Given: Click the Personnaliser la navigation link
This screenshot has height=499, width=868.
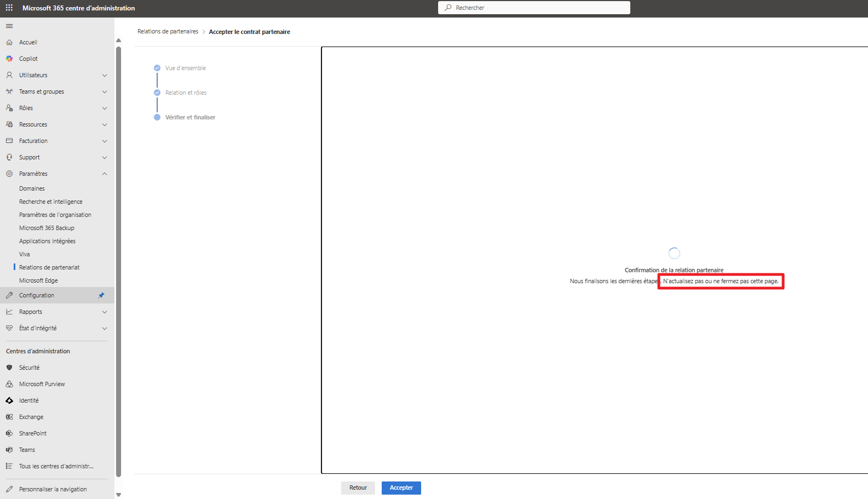Looking at the screenshot, I should tap(53, 489).
